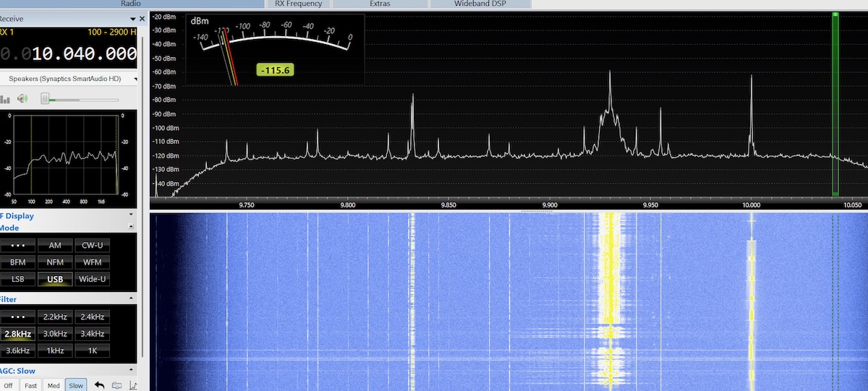Switch to the Wideband DSP tab
The width and height of the screenshot is (868, 391).
point(480,4)
